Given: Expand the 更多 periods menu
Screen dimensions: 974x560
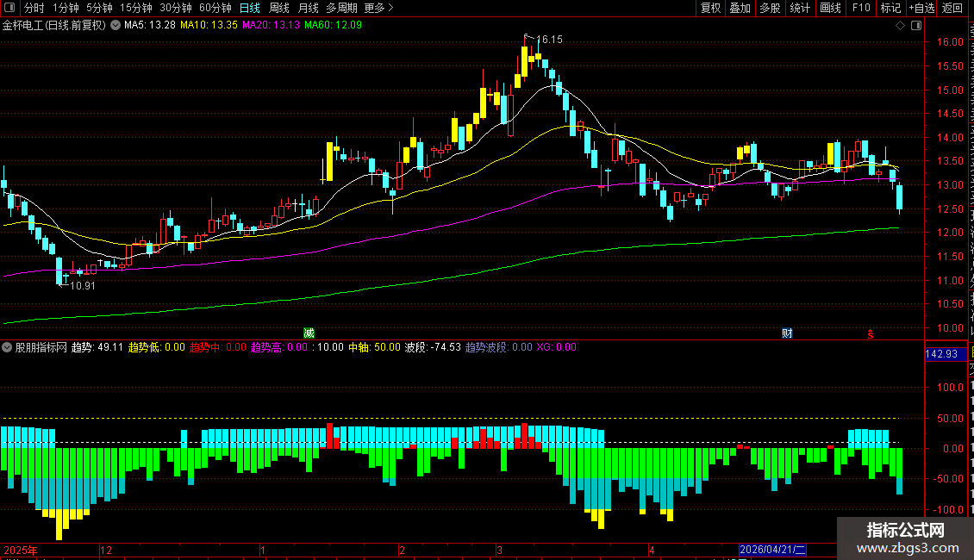Looking at the screenshot, I should click(x=378, y=8).
